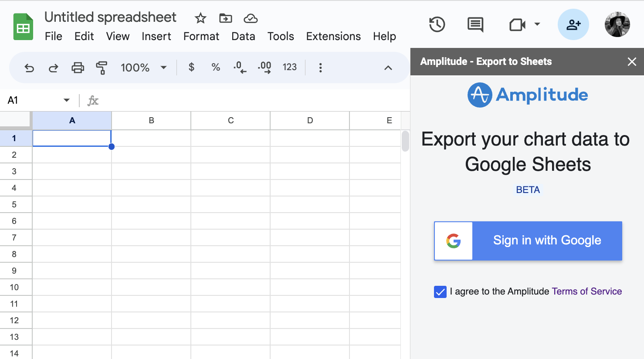Star the Untitled spreadsheet

pos(200,18)
